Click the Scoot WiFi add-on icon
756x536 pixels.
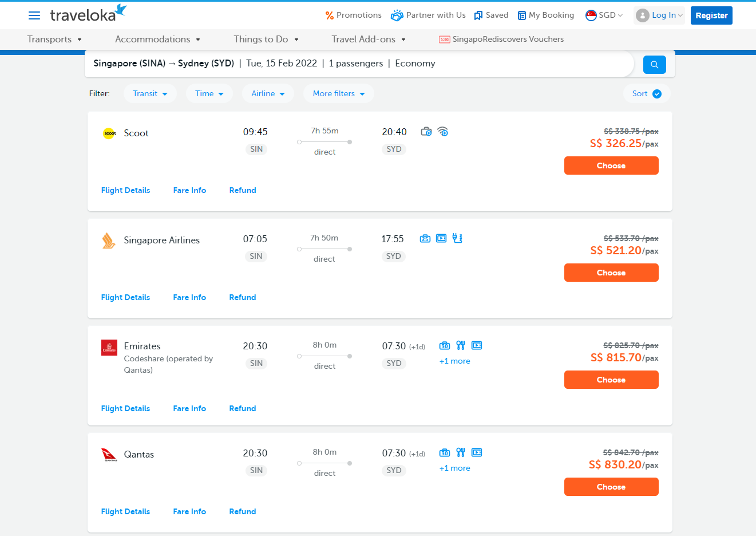pyautogui.click(x=442, y=132)
